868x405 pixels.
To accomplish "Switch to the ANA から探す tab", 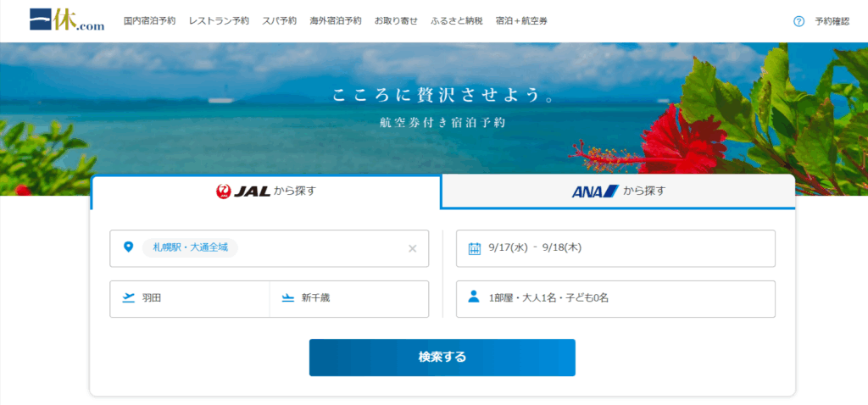I will pos(618,191).
